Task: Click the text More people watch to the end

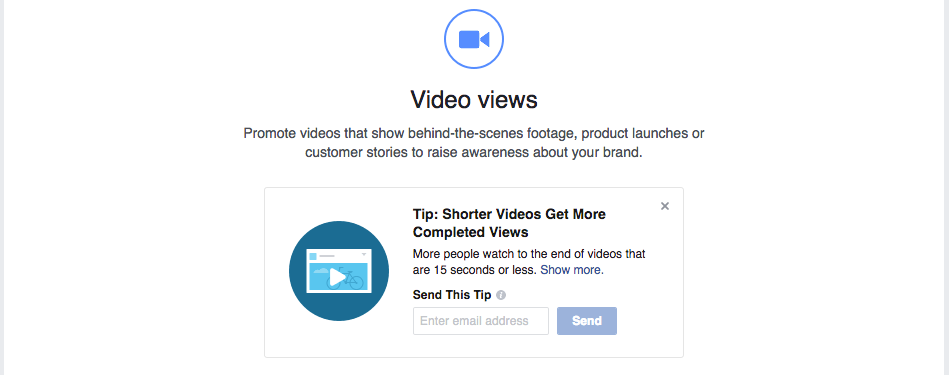Action: tap(528, 262)
